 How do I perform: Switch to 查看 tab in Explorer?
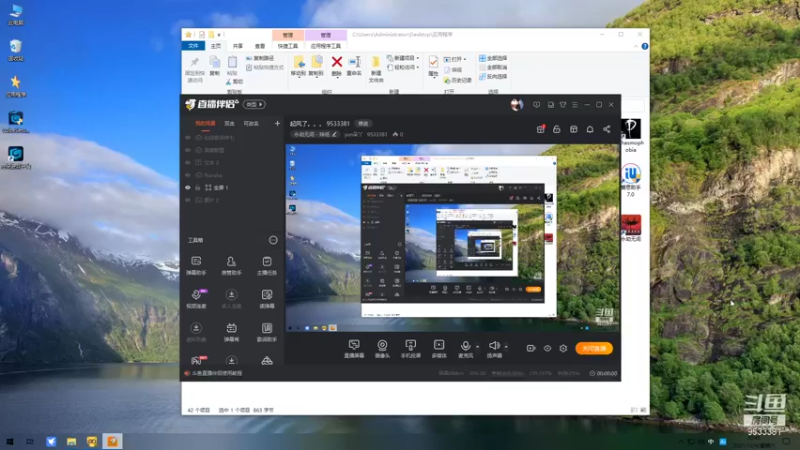click(260, 46)
